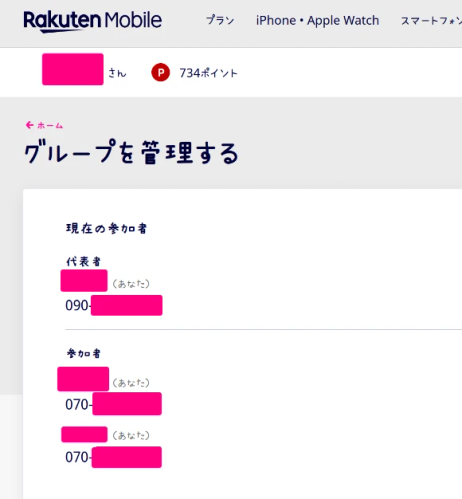Viewport: 462px width, 499px height.
Task: Click the 参加者 label
Action: click(x=83, y=353)
